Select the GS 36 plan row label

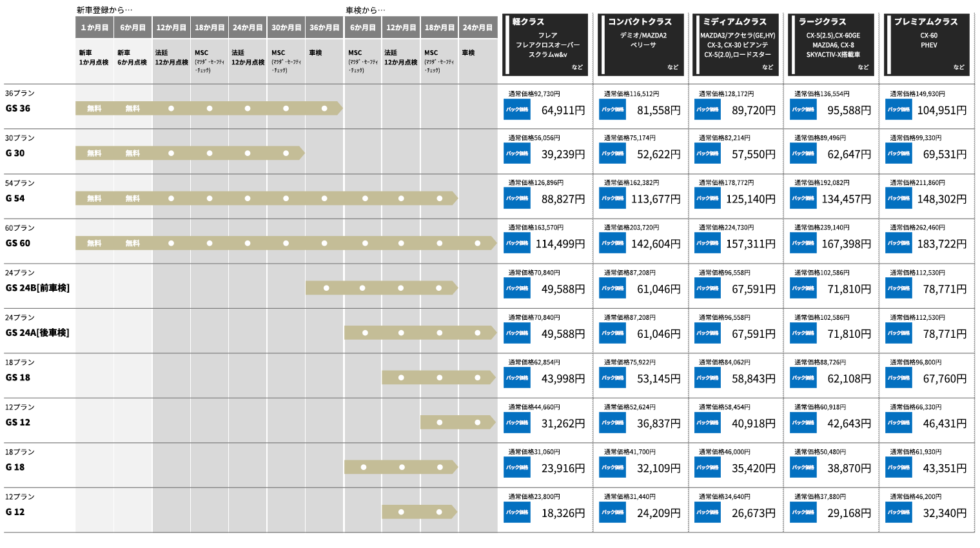[18, 108]
